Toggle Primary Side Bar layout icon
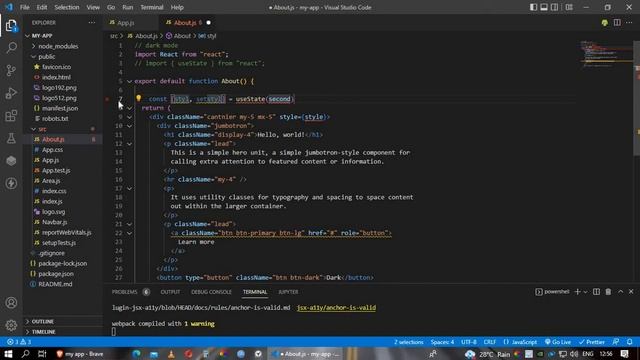This screenshot has height=360, width=640. click(533, 7)
